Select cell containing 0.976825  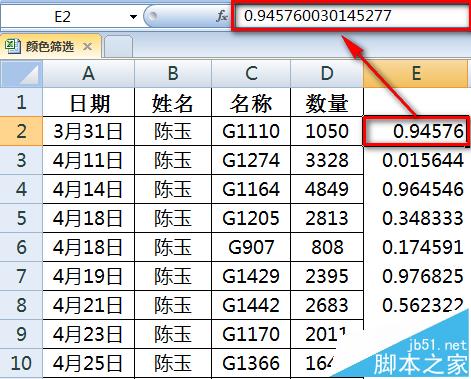(416, 276)
